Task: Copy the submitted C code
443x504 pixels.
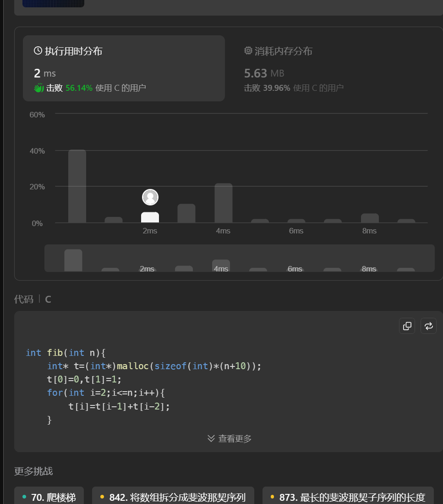Action: point(407,326)
